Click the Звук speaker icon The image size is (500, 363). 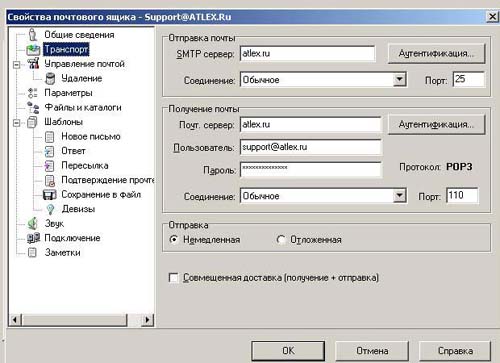33,223
